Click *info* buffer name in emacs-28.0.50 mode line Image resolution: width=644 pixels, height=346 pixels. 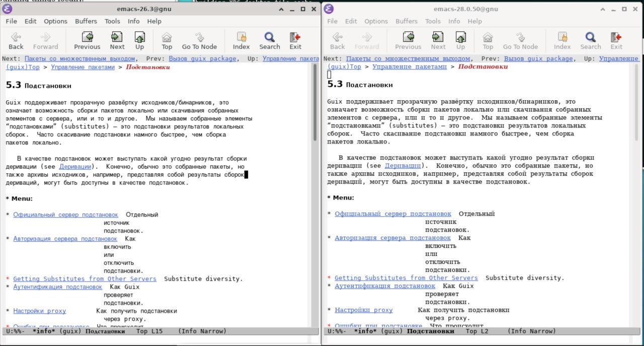[x=366, y=331]
